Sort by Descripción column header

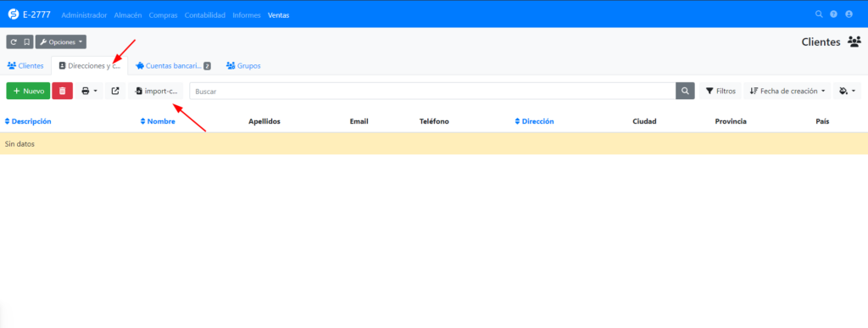click(28, 121)
